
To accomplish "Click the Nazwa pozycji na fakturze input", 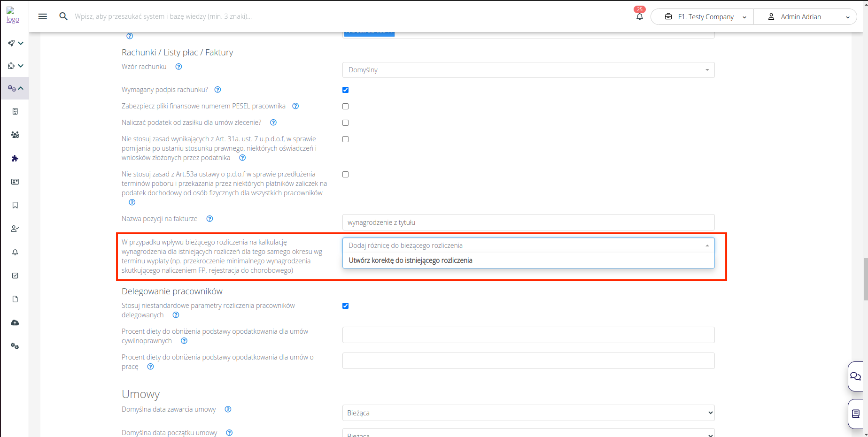I will point(528,222).
